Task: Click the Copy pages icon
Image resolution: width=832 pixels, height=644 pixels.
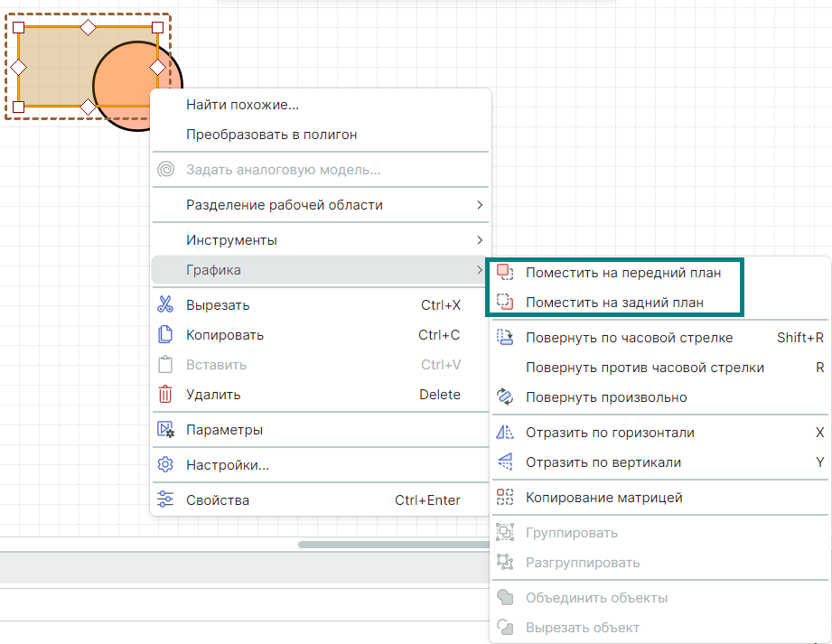Action: [165, 335]
